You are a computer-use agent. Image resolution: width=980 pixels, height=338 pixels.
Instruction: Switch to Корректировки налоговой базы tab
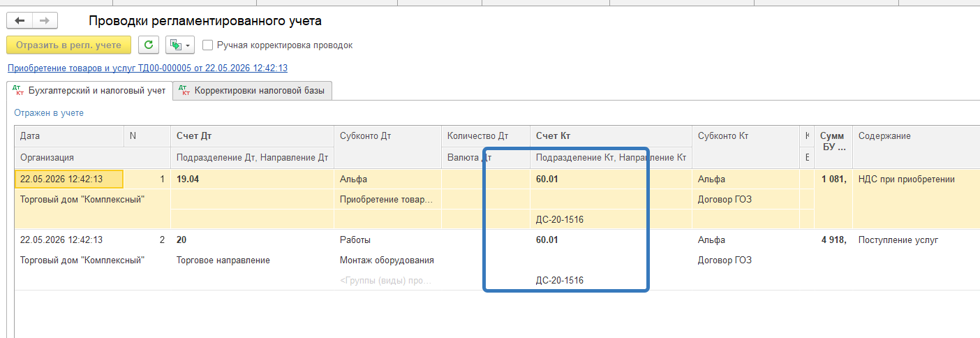[253, 90]
